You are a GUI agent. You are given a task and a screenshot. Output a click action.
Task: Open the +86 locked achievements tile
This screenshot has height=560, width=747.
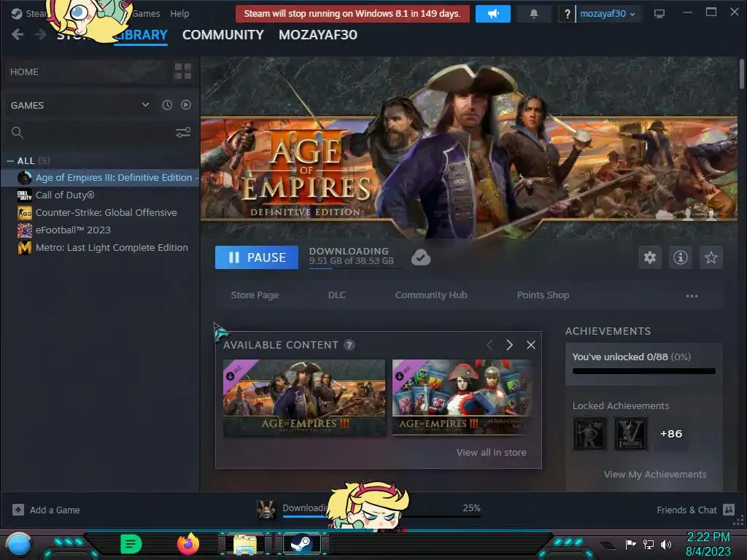point(671,434)
